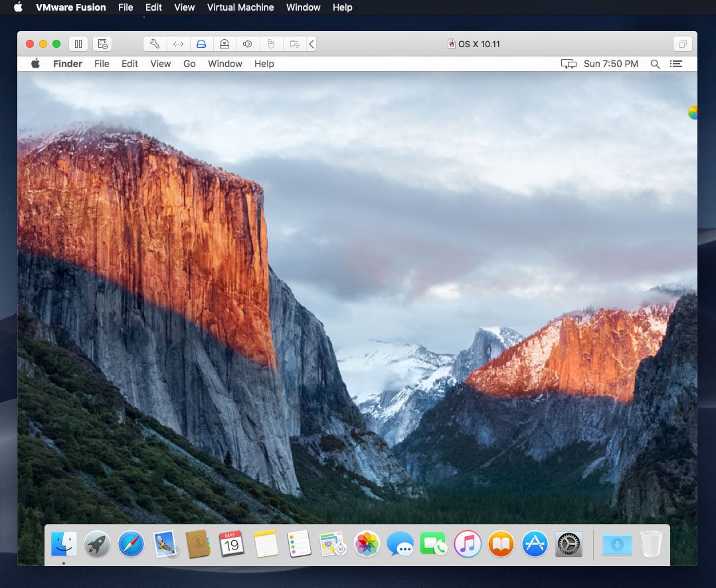Viewport: 716px width, 588px height.
Task: Collapse the device toolbar chevron
Action: 312,44
